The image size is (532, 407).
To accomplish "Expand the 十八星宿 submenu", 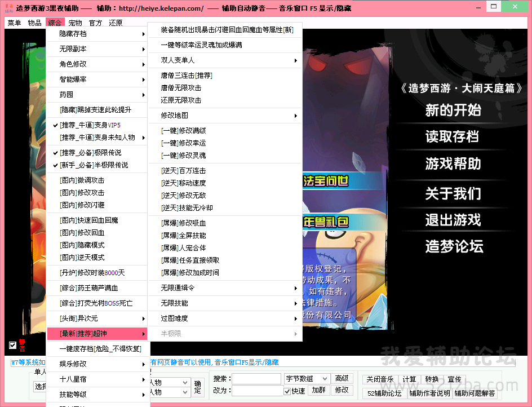I will coord(97,379).
